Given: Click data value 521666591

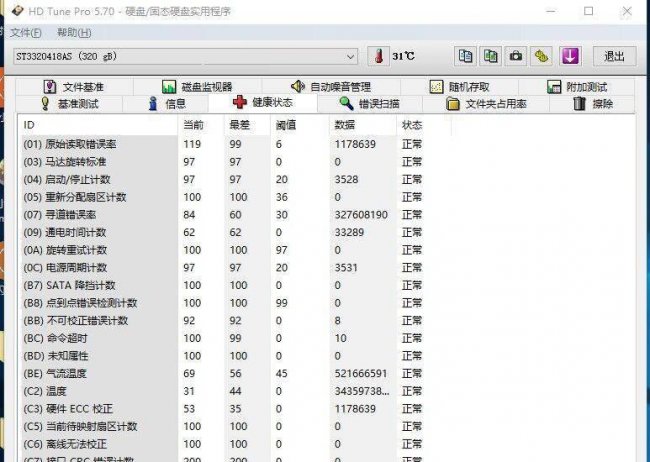Looking at the screenshot, I should point(361,373).
